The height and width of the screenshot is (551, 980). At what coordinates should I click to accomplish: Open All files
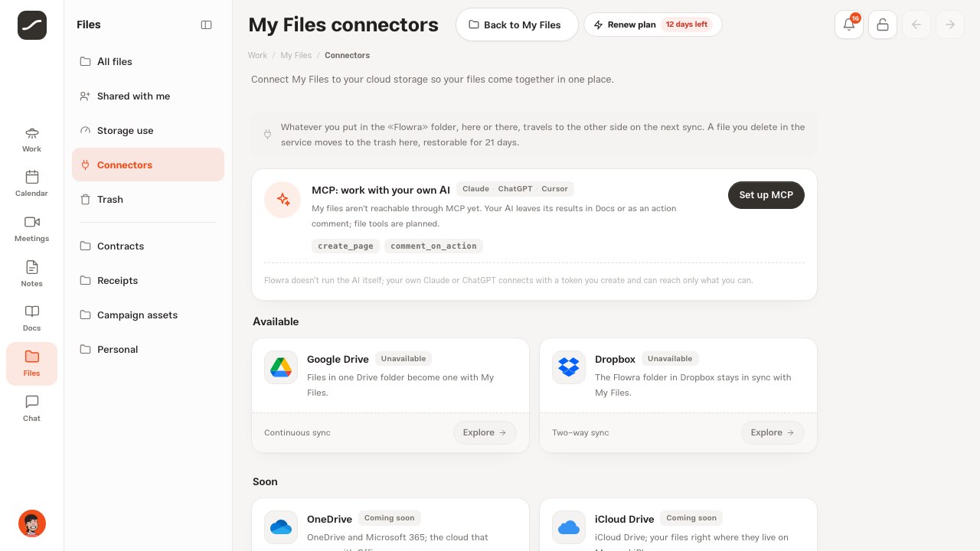tap(148, 61)
